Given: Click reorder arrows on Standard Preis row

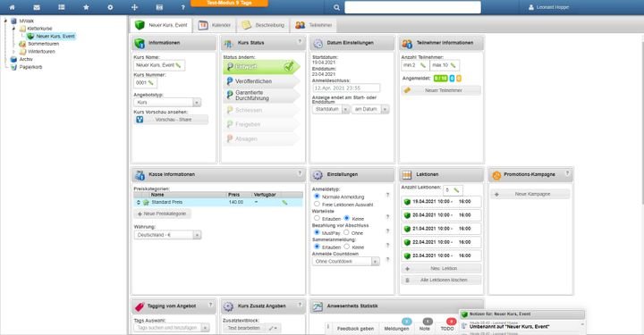Looking at the screenshot, I should (139, 202).
